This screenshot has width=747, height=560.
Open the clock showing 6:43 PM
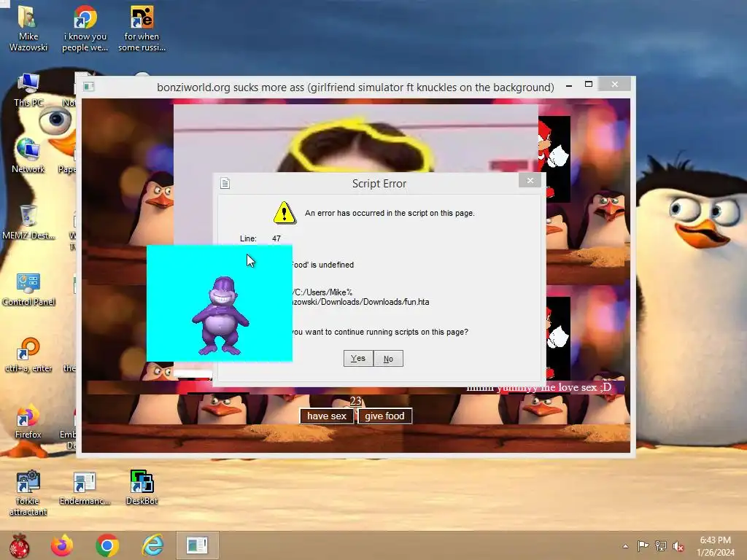(715, 546)
